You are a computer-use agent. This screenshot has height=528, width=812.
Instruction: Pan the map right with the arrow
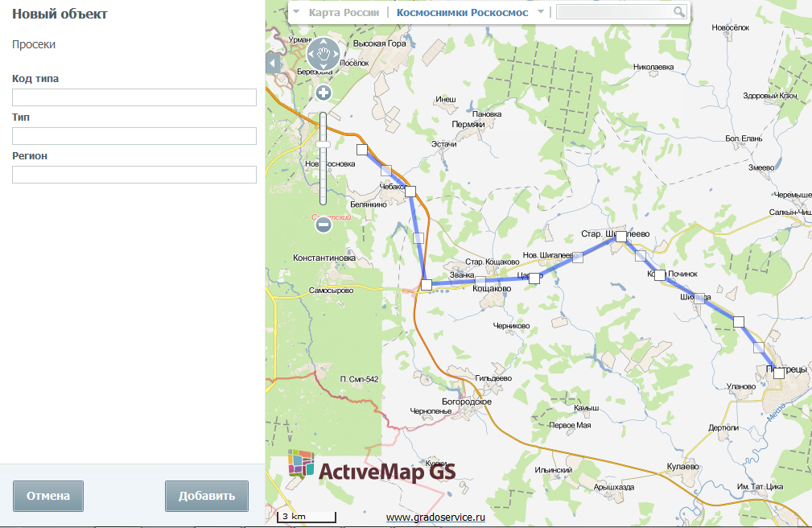pyautogui.click(x=336, y=53)
